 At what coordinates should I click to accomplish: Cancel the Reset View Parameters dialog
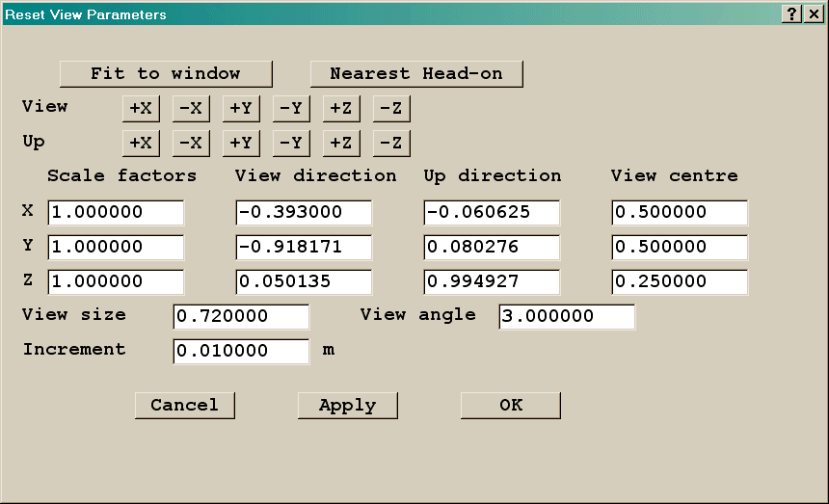(185, 406)
